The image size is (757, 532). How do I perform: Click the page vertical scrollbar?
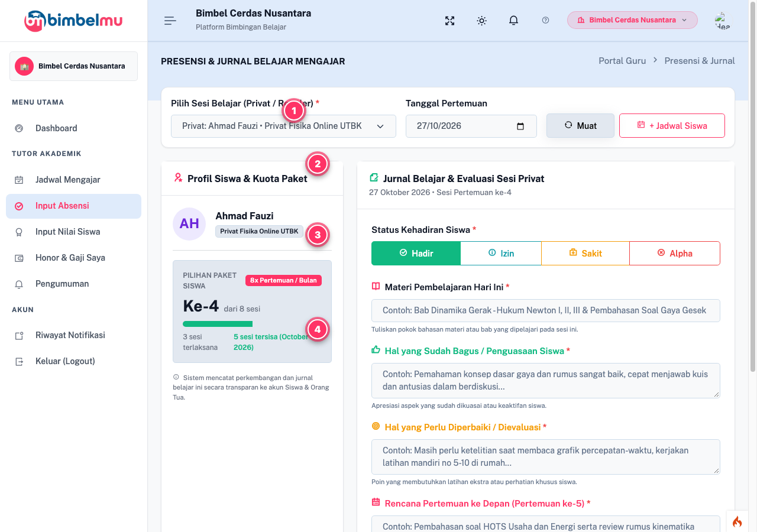[x=753, y=186]
